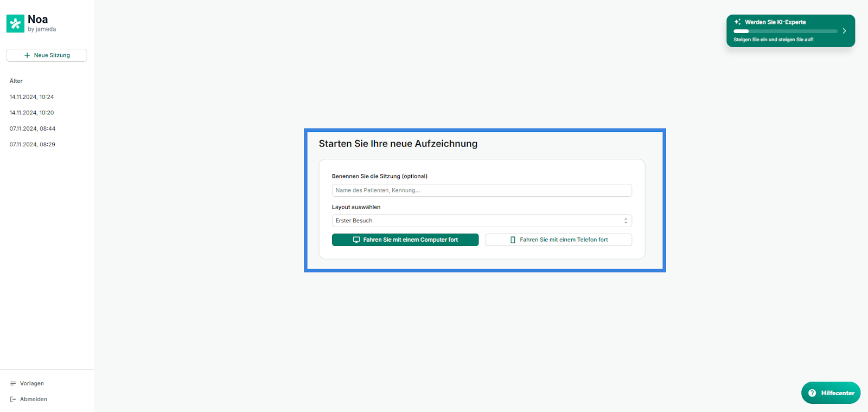Expand the KI-Experte banner via its chevron
Viewport: 868px width, 412px height.
844,31
